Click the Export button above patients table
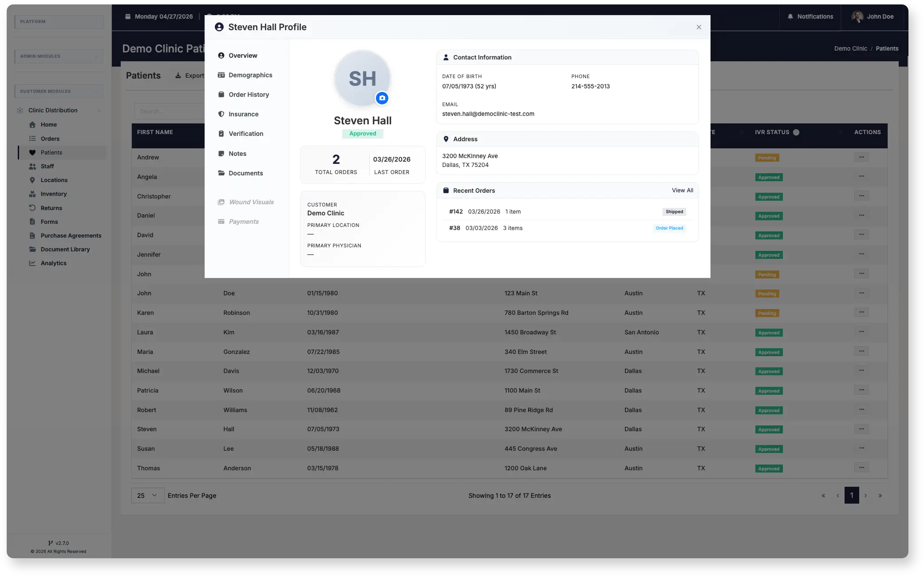Image resolution: width=924 pixels, height=576 pixels. coord(190,75)
